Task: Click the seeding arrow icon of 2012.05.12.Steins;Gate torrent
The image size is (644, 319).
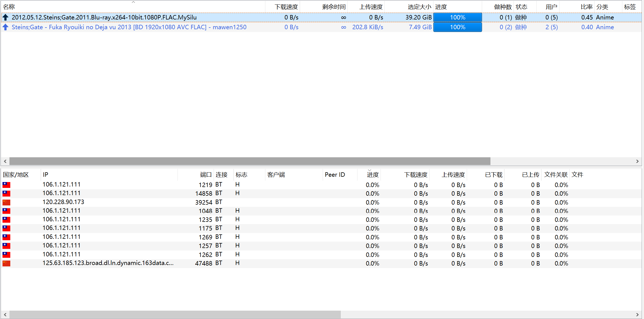Action: (6, 18)
